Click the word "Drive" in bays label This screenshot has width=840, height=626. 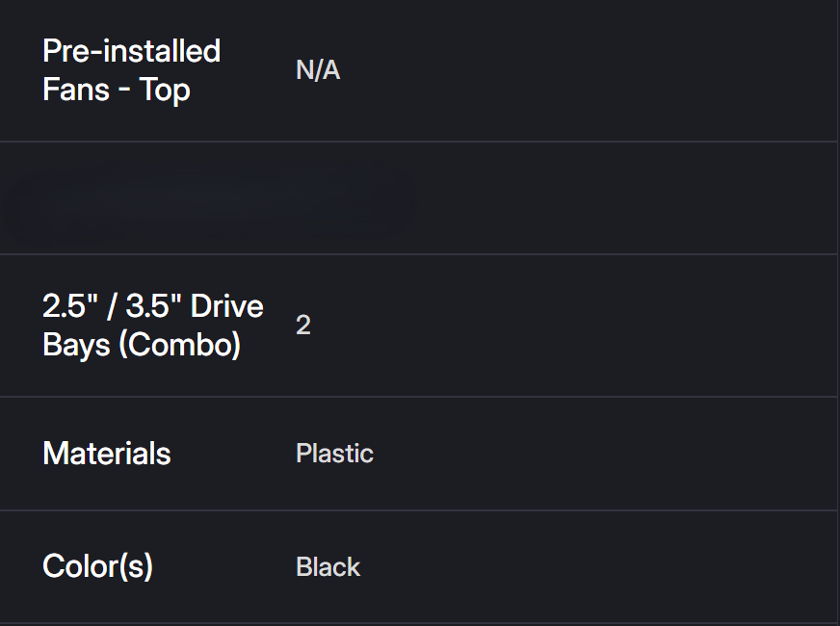pos(227,306)
